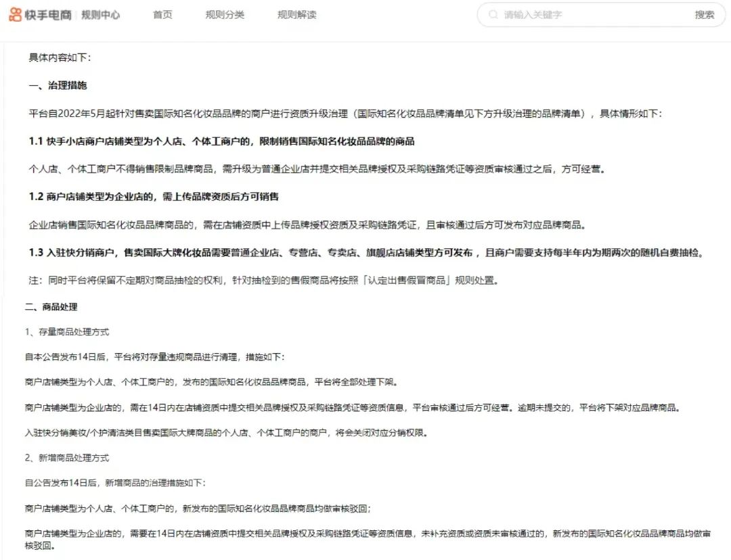Click the 搜索 button
Image resolution: width=731 pixels, height=560 pixels.
[x=704, y=15]
